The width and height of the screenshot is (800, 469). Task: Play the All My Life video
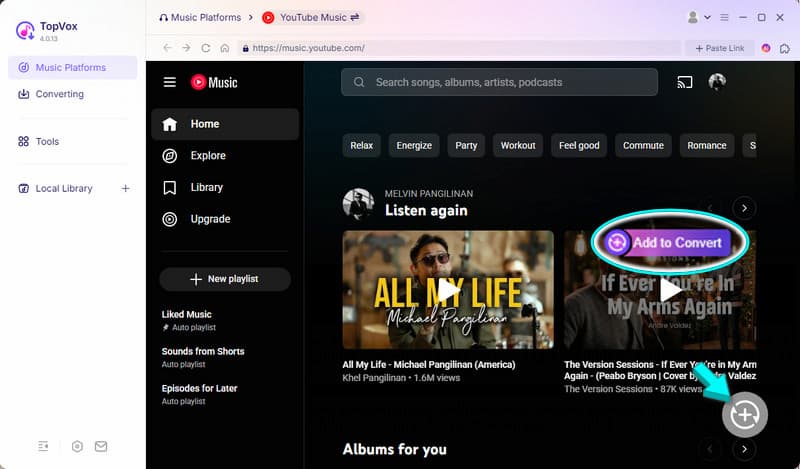448,289
